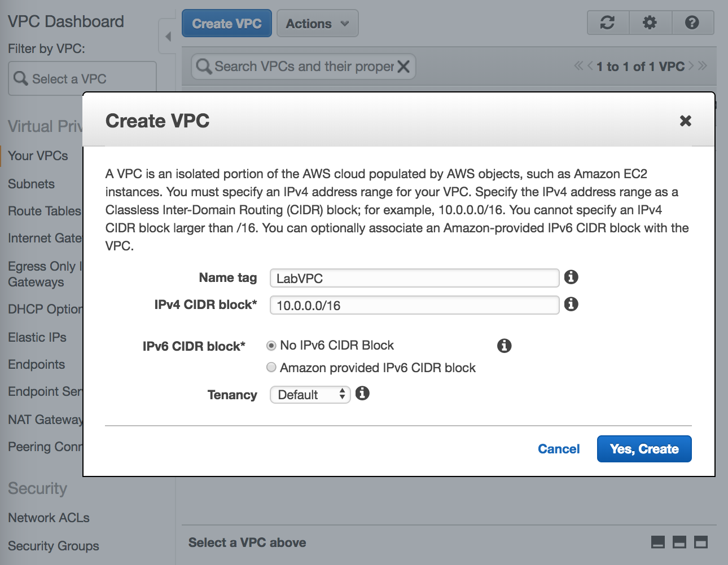This screenshot has width=728, height=565.
Task: Close the Create VPC dialog
Action: tap(685, 121)
